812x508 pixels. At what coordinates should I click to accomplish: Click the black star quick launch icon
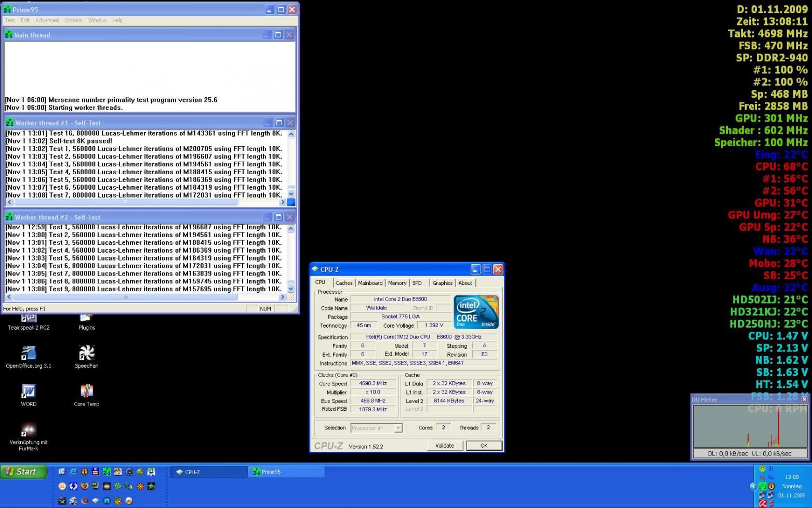[x=62, y=501]
